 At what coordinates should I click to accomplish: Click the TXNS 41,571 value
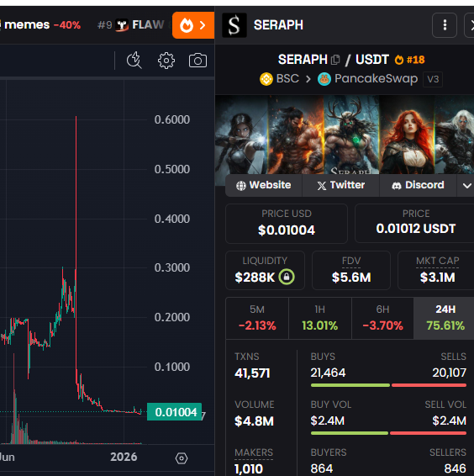[x=252, y=373]
